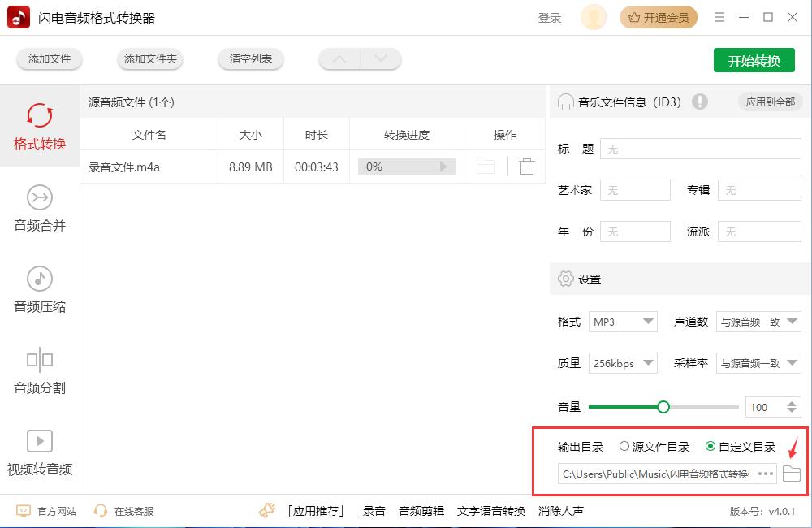Viewport: 812px width, 528px height.
Task: Switch to 音频压缩 mode
Action: (x=38, y=291)
